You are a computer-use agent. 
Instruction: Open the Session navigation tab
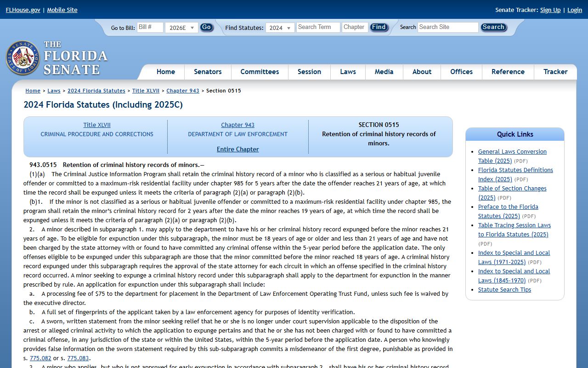point(309,72)
